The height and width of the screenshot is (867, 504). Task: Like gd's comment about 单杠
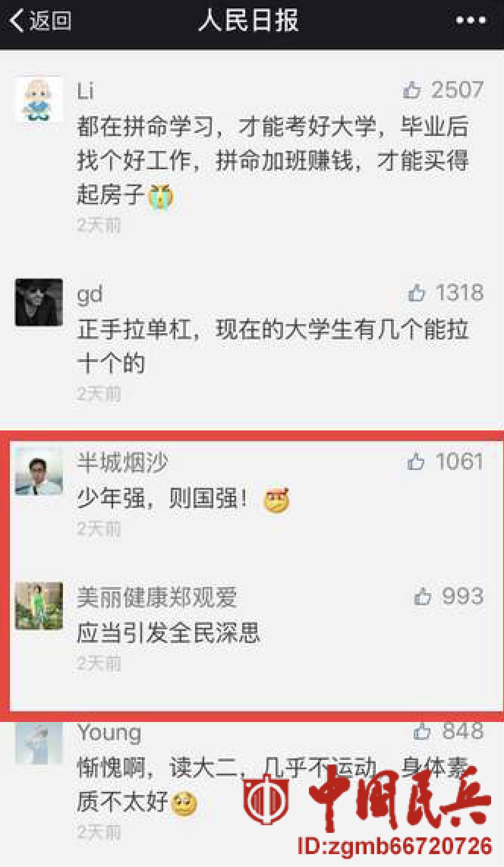pyautogui.click(x=416, y=293)
